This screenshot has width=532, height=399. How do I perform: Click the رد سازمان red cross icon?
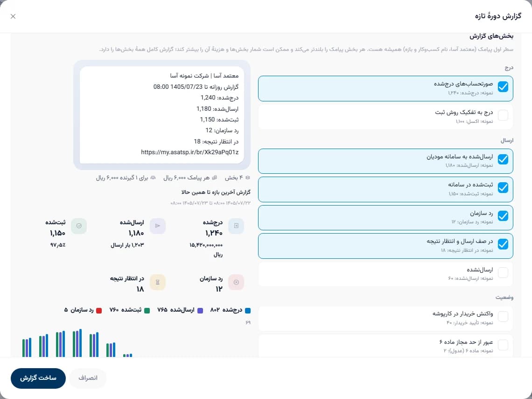click(x=236, y=282)
